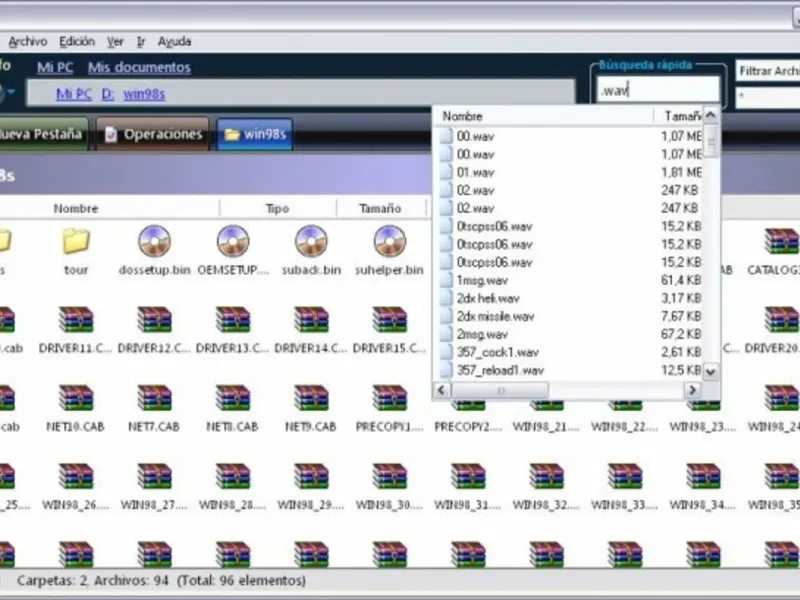
Task: Select the suhelper.bin file icon
Action: pos(389,241)
